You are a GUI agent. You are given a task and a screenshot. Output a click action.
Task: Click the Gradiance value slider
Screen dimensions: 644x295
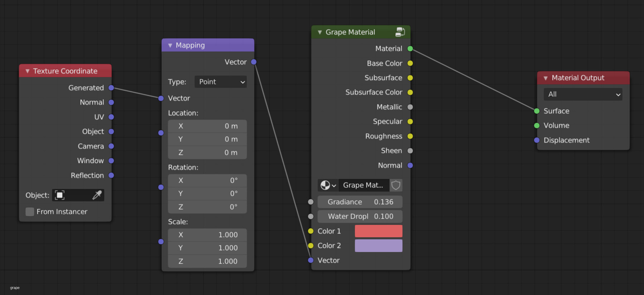(x=360, y=202)
